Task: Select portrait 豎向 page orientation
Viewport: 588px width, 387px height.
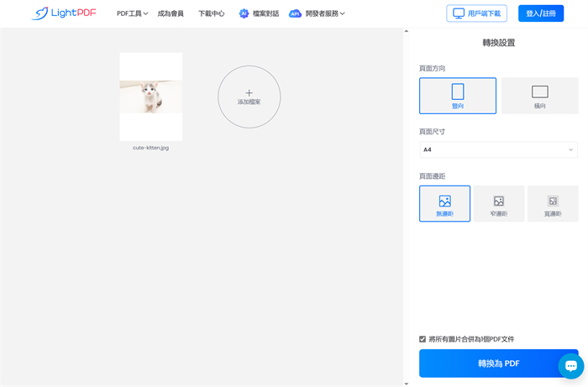Action: 458,96
